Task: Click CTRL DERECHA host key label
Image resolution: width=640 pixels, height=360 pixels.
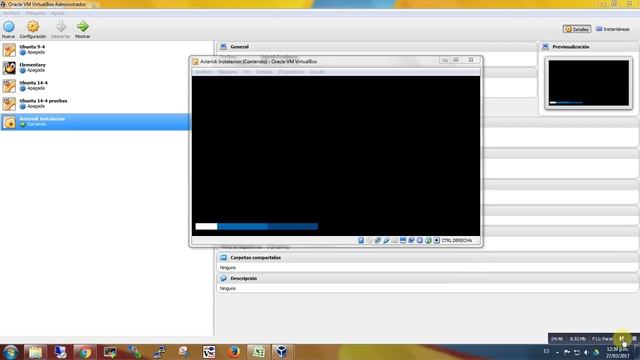Action: coord(457,240)
